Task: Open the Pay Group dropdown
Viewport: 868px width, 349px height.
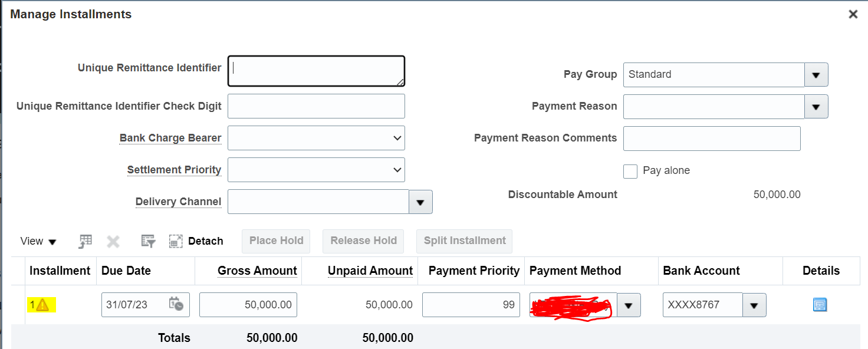Action: click(x=816, y=75)
